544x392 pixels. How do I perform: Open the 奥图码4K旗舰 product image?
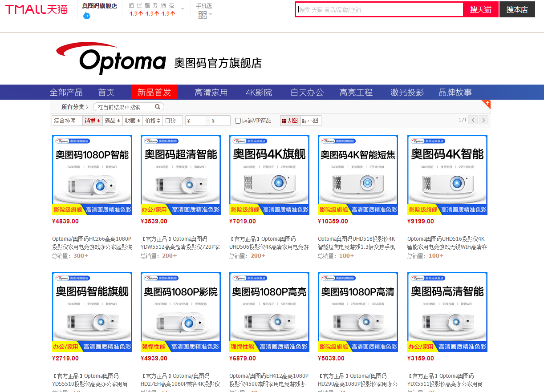click(x=269, y=175)
